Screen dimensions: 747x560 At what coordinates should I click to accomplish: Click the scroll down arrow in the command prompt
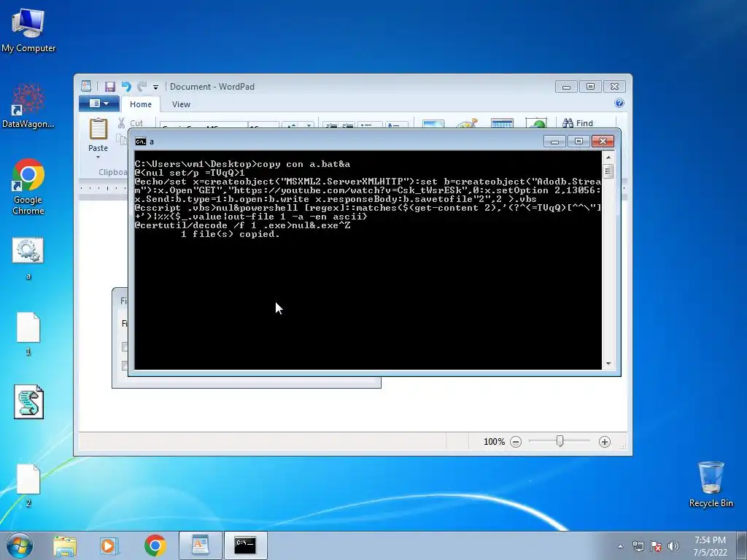point(608,364)
